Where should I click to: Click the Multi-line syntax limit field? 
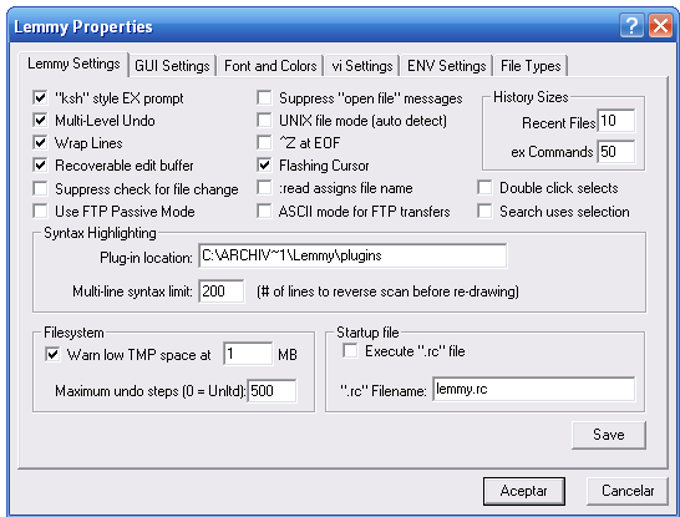(x=221, y=291)
